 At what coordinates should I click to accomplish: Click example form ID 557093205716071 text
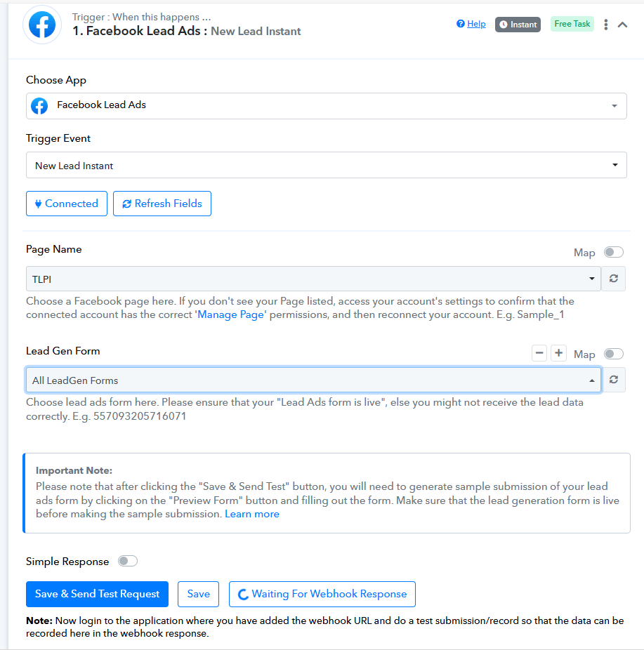tap(140, 416)
